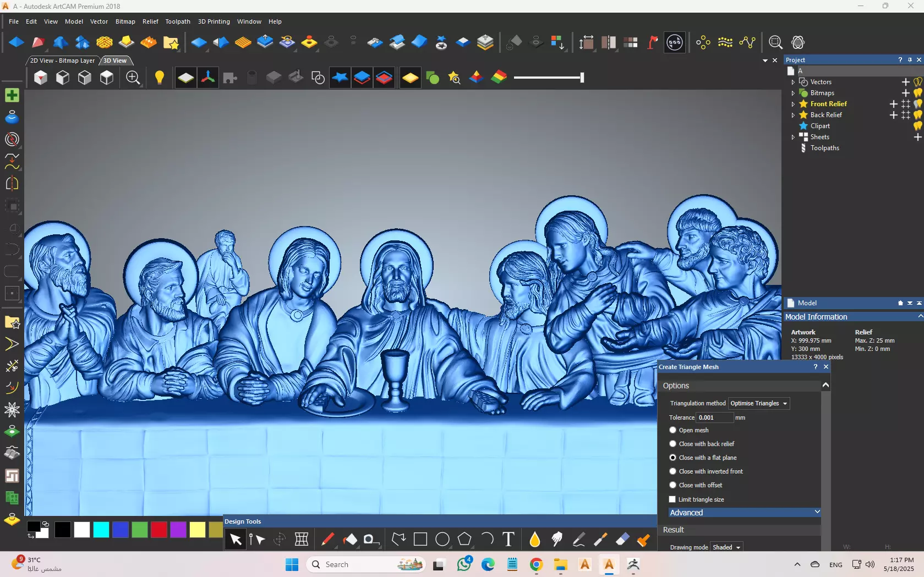The width and height of the screenshot is (924, 577).
Task: Select Close with inverted front option
Action: [673, 471]
